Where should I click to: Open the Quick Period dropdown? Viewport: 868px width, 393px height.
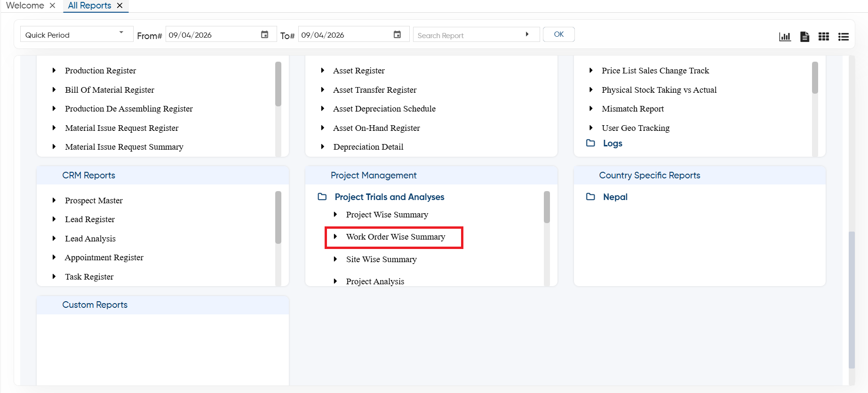click(x=77, y=34)
